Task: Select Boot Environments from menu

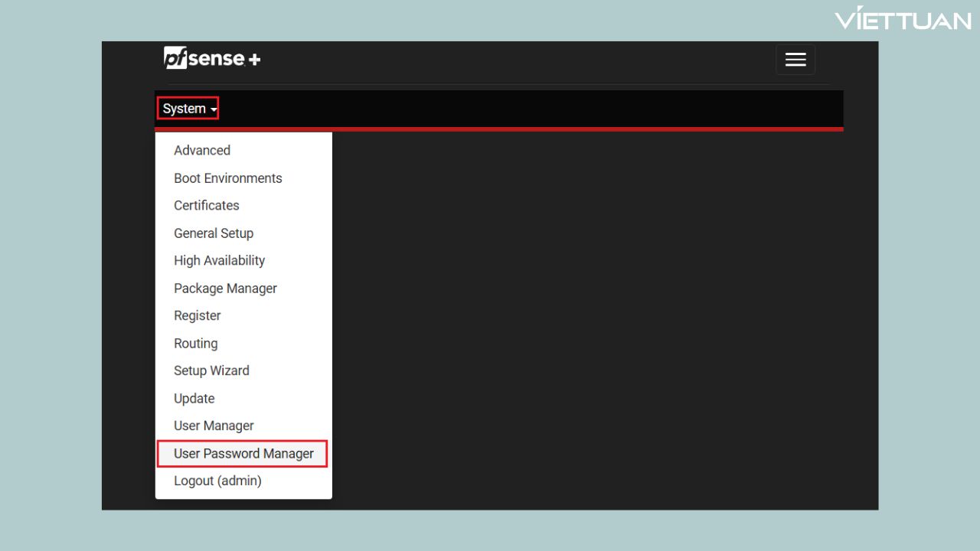Action: (227, 178)
